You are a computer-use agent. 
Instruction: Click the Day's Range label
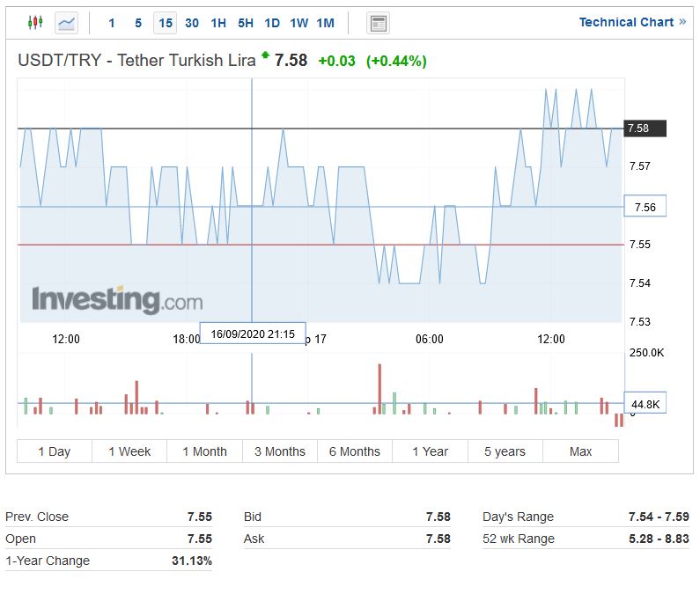click(518, 517)
